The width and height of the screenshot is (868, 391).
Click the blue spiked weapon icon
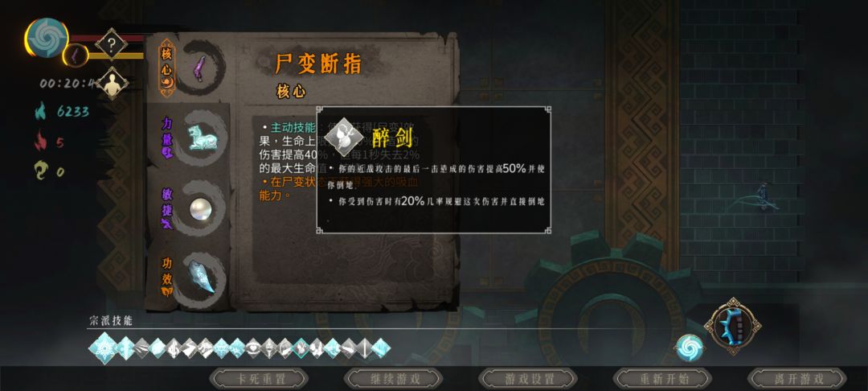tap(732, 326)
